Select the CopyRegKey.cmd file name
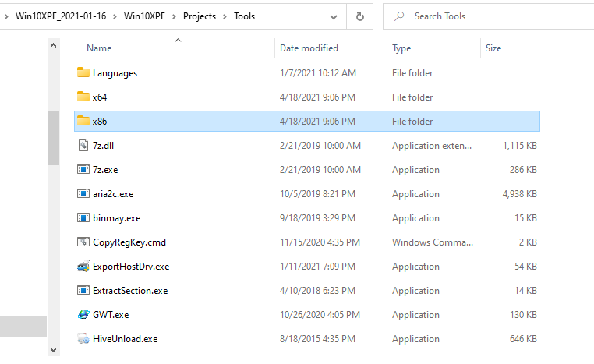Viewport: 594px width, 364px height. pyautogui.click(x=129, y=242)
